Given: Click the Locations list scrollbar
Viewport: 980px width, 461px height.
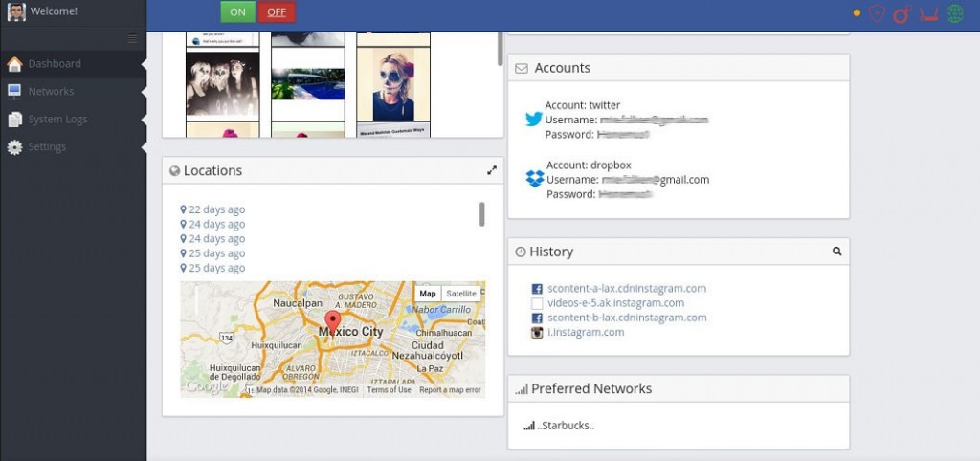Looking at the screenshot, I should pos(481,214).
